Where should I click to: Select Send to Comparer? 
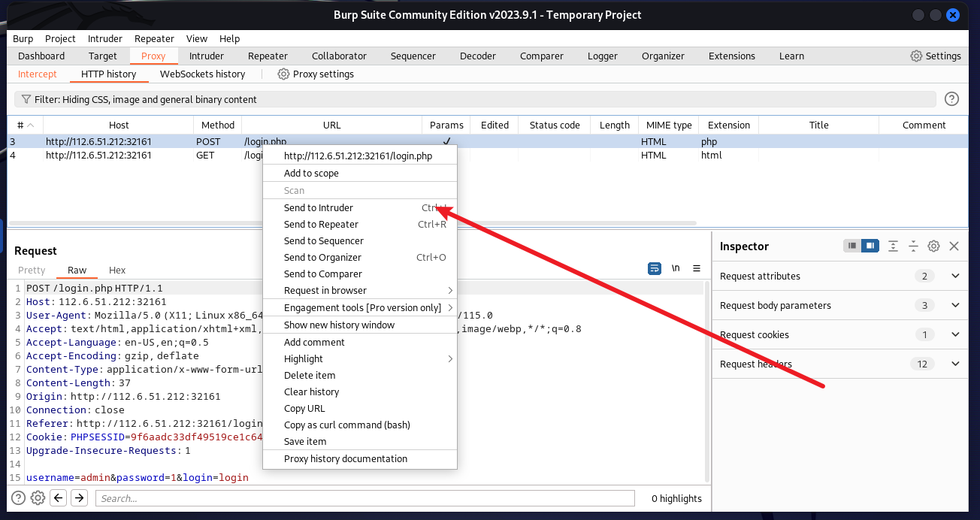coord(360,274)
